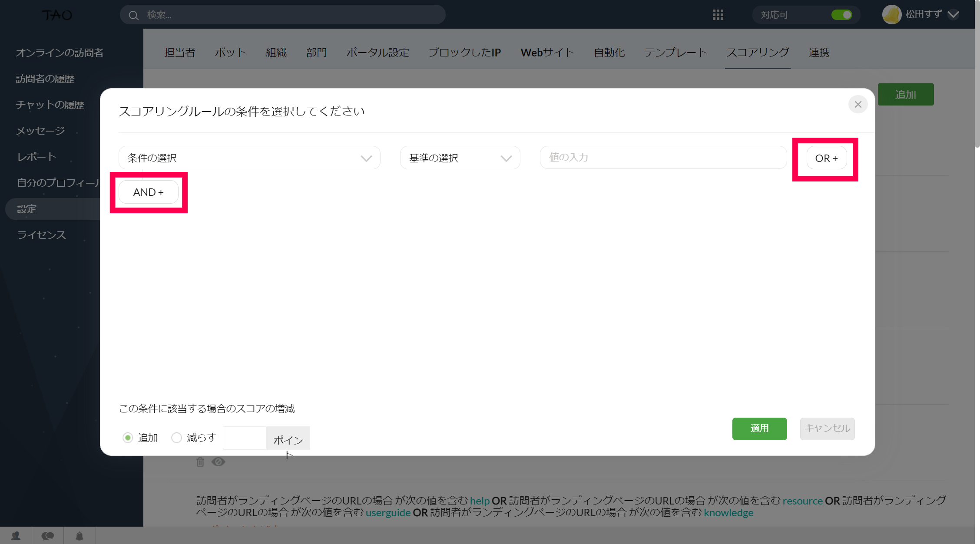Open the 条件の選択 dropdown
The image size is (980, 544).
point(249,158)
